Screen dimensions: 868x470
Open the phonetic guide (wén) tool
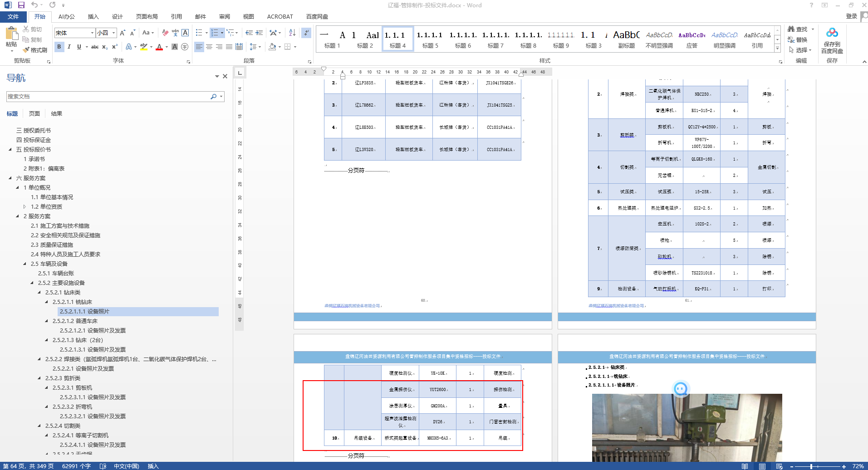pyautogui.click(x=175, y=33)
